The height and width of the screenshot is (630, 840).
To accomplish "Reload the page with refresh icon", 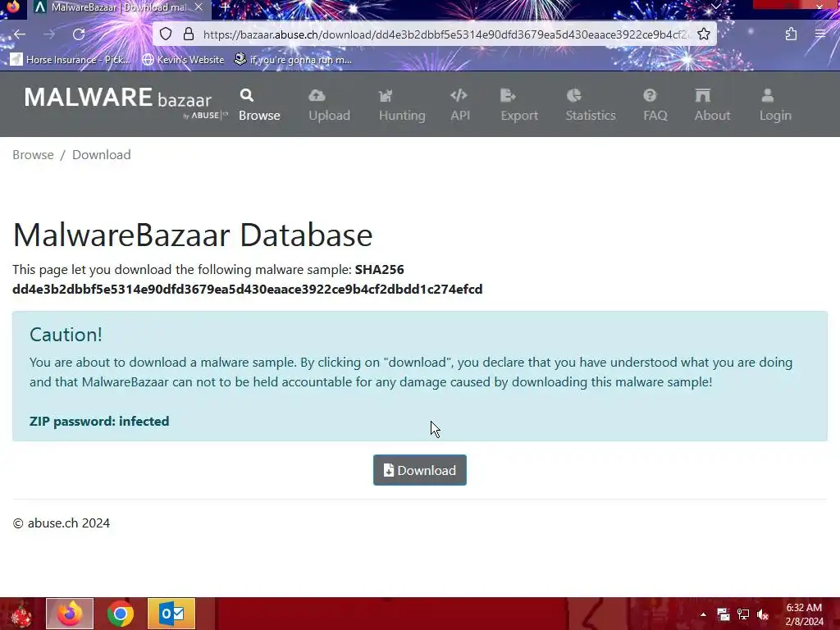I will coord(79,34).
